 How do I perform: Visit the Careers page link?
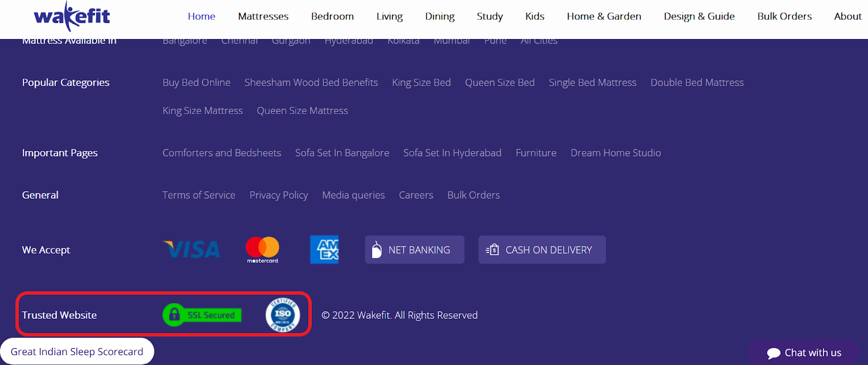[x=416, y=195]
